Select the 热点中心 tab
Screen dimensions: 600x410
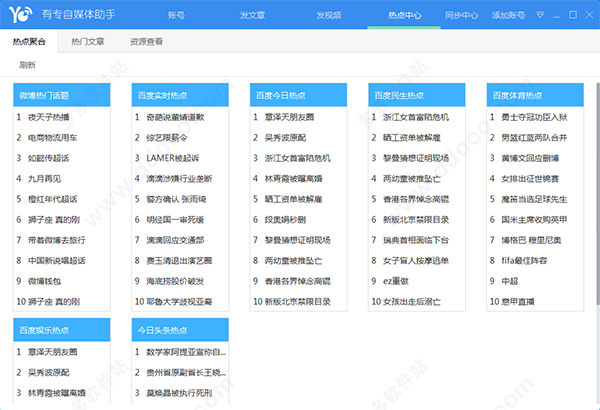click(404, 15)
